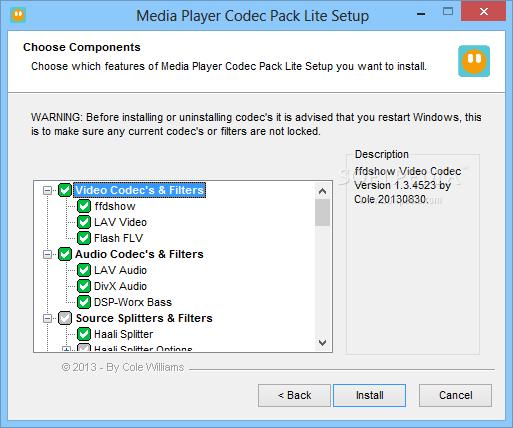Click the orange app icon in title bar
Screen dimensions: 513x428
pyautogui.click(x=18, y=15)
